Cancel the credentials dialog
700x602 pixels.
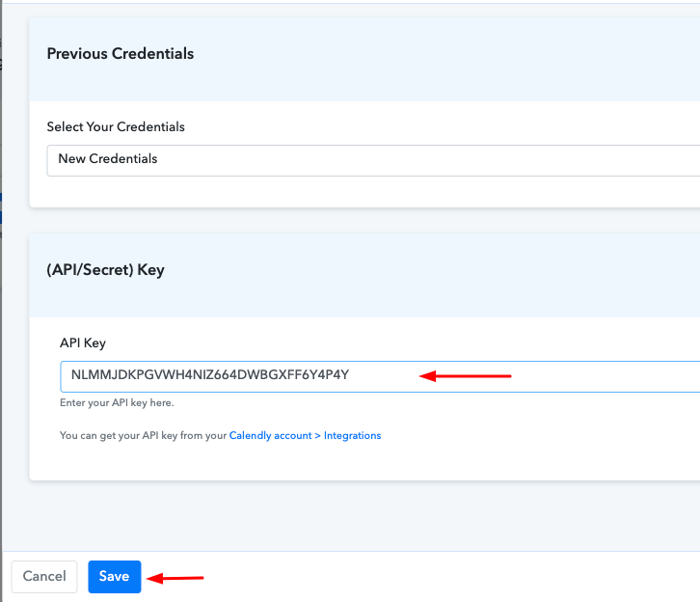coord(44,577)
